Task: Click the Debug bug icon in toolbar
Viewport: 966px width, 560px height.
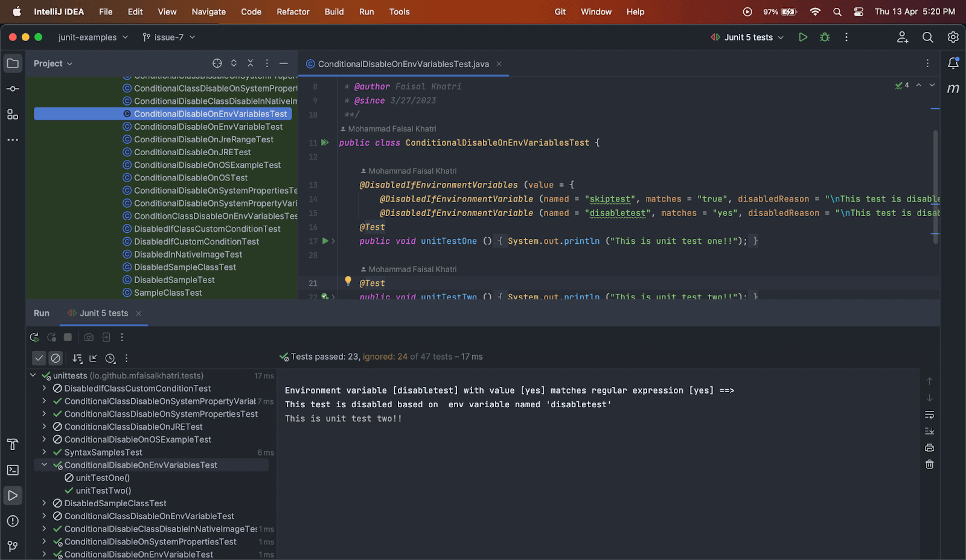Action: [825, 37]
